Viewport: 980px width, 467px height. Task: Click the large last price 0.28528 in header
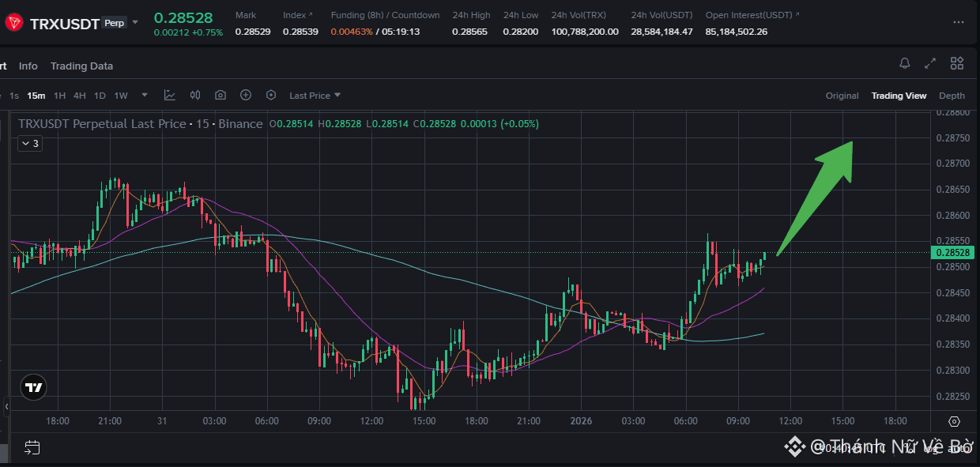[x=183, y=17]
